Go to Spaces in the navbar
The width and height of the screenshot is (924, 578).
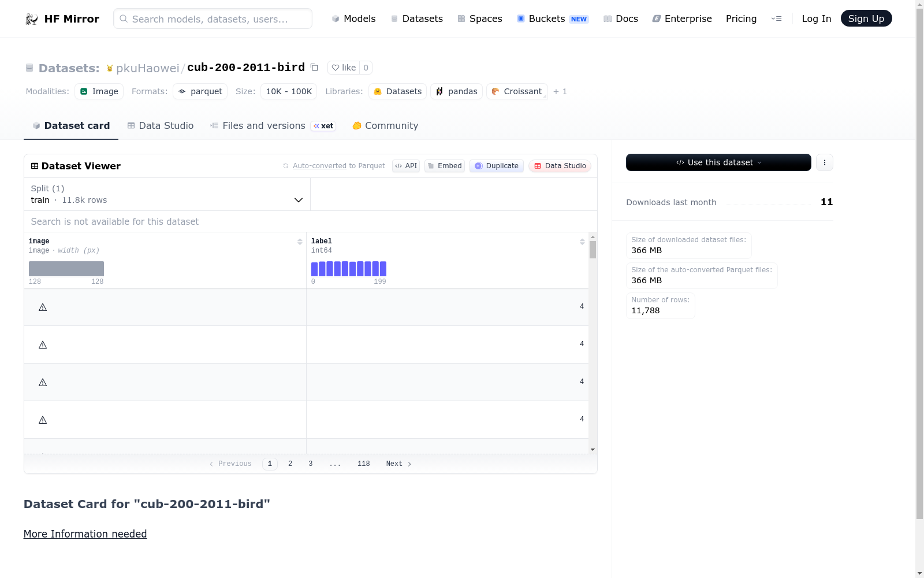(x=479, y=18)
